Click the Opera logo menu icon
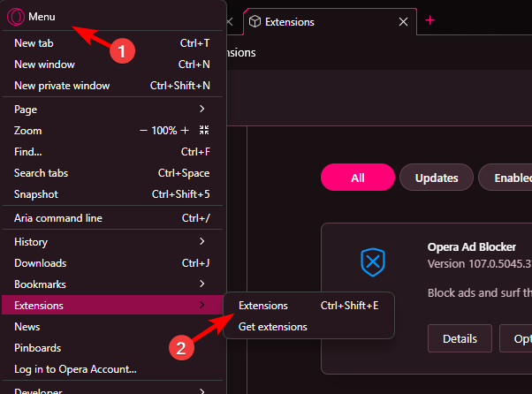Viewport: 532px width, 394px height. pyautogui.click(x=16, y=17)
